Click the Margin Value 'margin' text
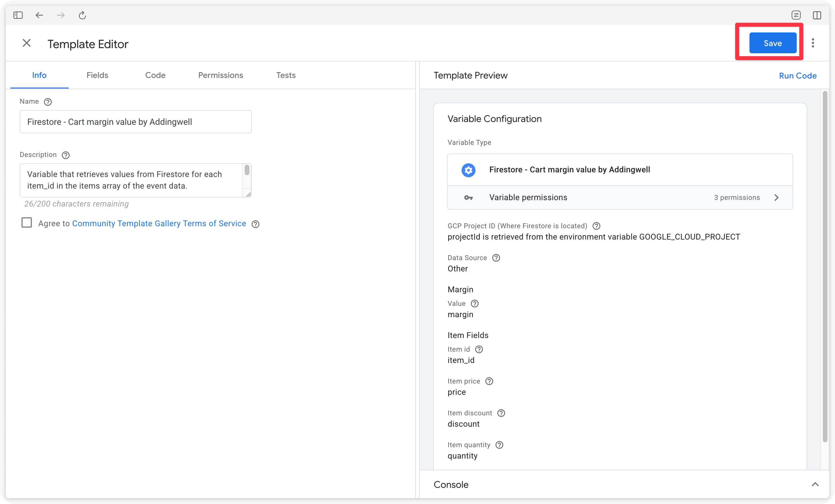 460,315
